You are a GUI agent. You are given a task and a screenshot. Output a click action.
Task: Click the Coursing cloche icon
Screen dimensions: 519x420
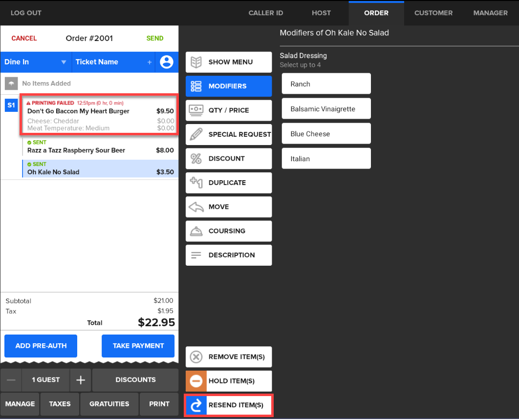196,231
